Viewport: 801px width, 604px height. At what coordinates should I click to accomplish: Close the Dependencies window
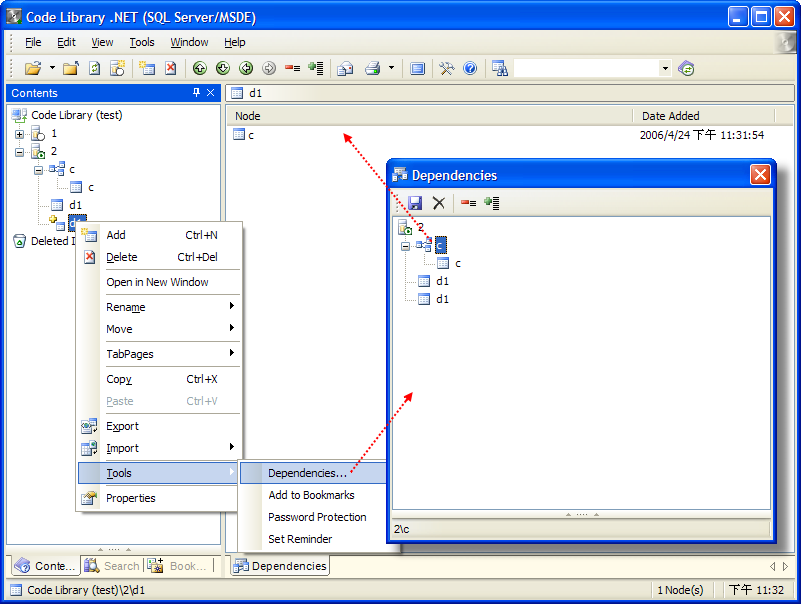760,175
